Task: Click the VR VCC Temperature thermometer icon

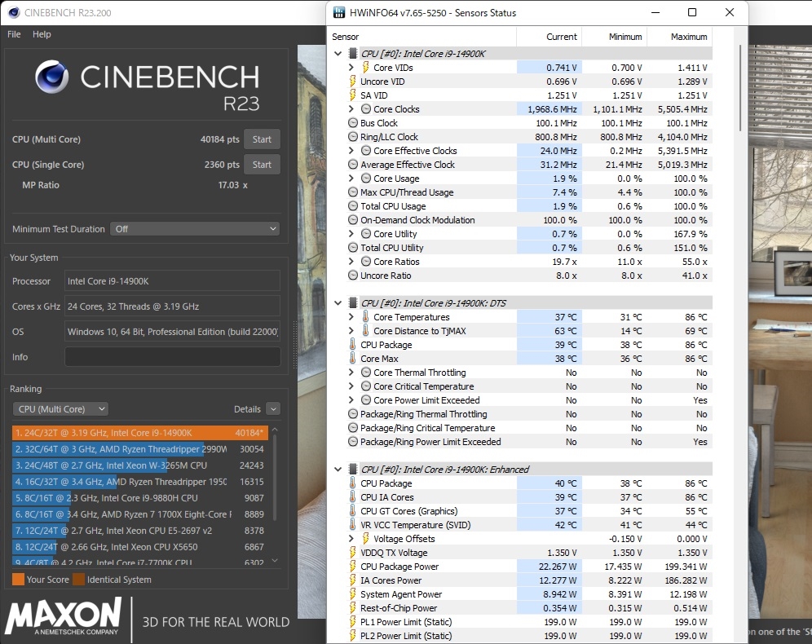Action: pyautogui.click(x=353, y=524)
